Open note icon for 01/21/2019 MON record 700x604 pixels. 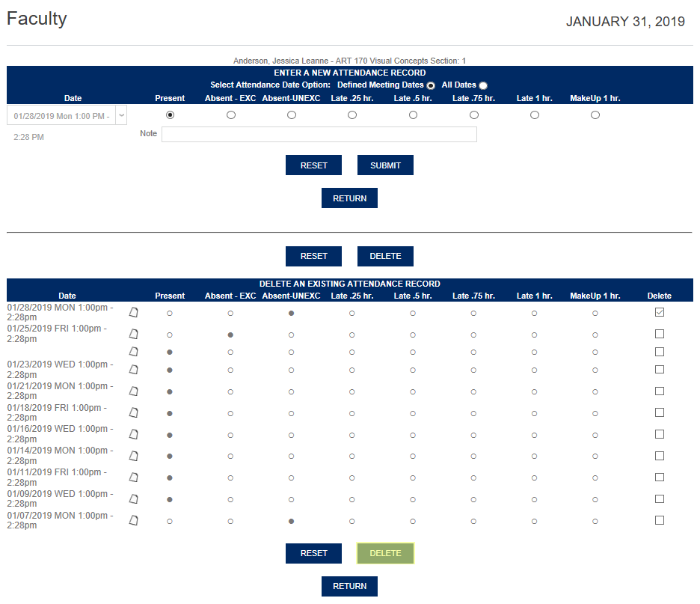coord(133,391)
